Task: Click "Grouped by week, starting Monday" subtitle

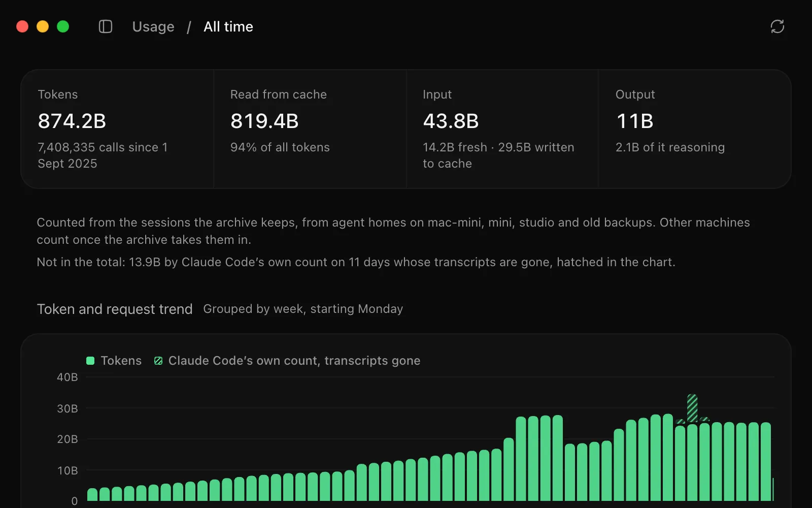Action: pos(303,309)
